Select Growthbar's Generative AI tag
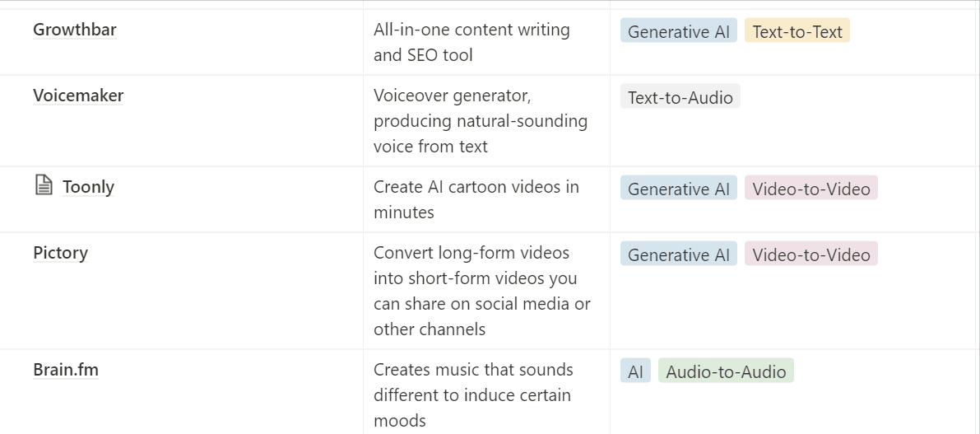This screenshot has height=434, width=980. (x=678, y=30)
